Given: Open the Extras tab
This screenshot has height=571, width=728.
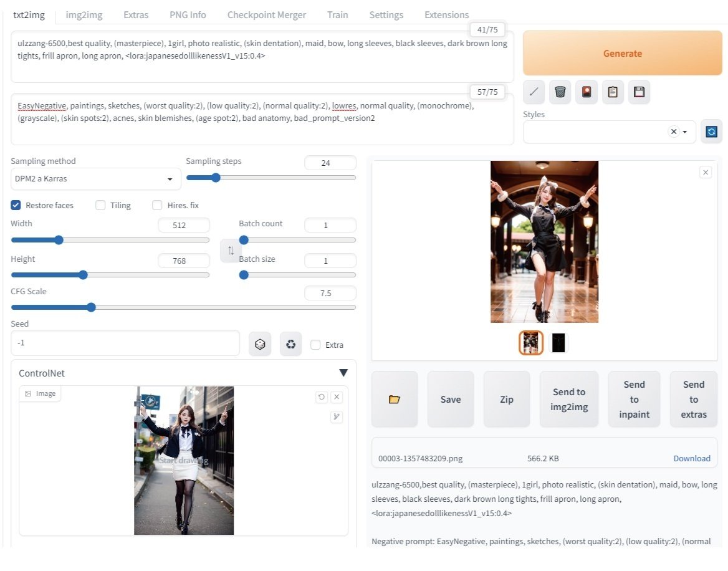Looking at the screenshot, I should point(136,15).
